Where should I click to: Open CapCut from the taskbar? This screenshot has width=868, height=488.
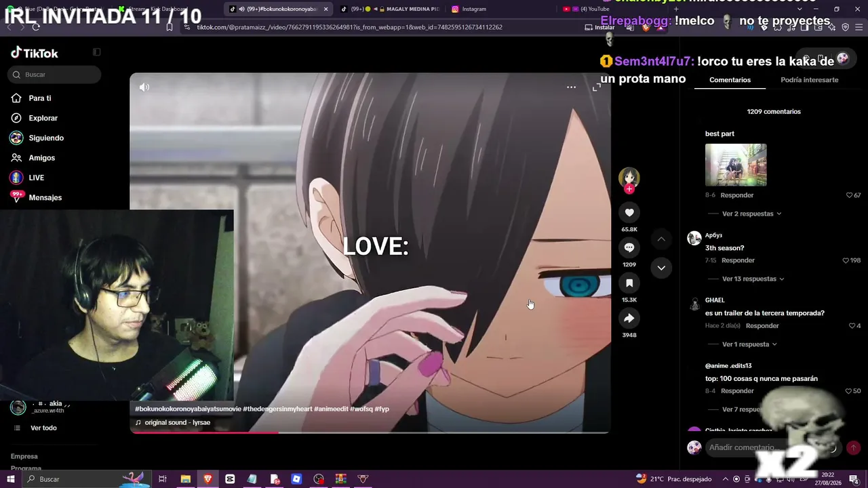coord(230,479)
